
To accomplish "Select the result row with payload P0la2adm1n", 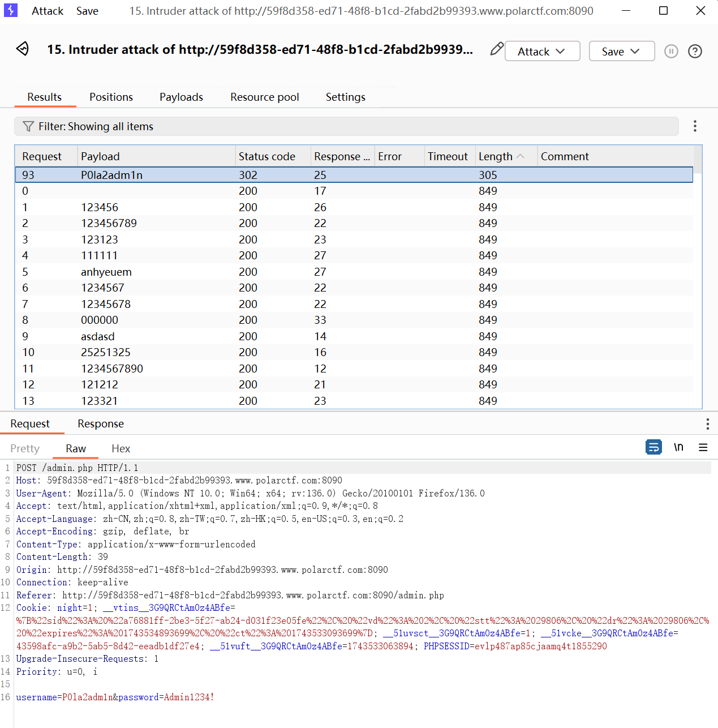I will [354, 175].
